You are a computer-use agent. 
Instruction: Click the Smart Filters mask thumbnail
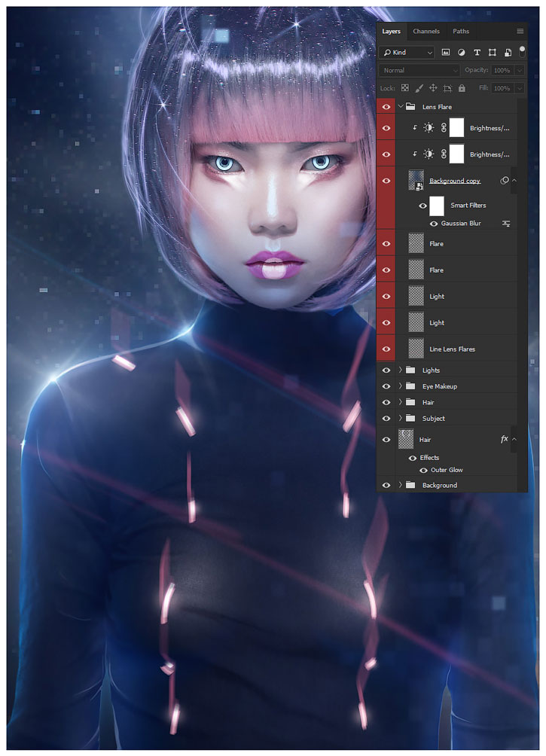click(x=437, y=206)
